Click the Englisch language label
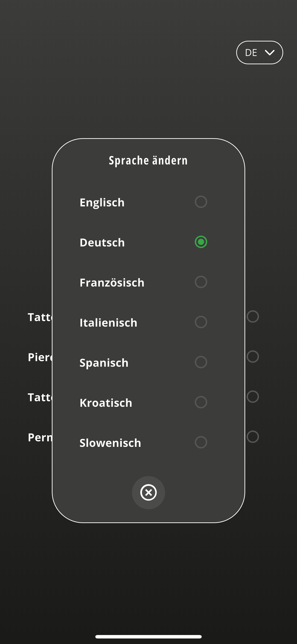297x644 pixels. (102, 202)
